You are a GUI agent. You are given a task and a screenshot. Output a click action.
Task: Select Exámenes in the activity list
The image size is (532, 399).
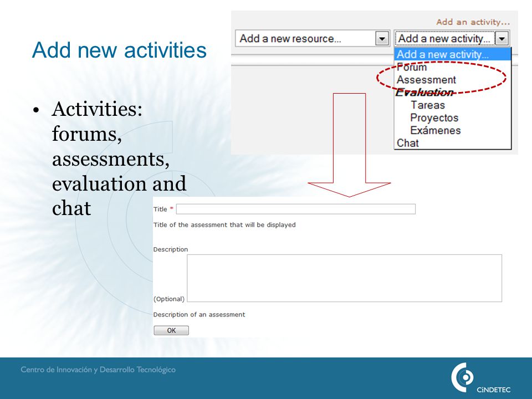[x=436, y=130]
